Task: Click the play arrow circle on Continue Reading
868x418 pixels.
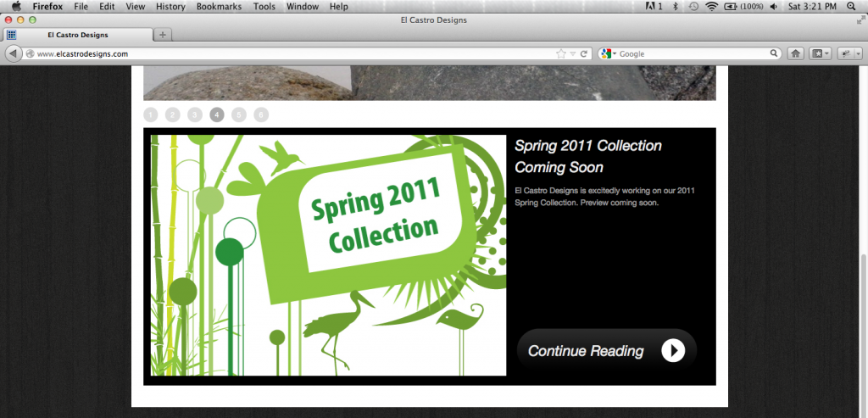Action: 672,350
